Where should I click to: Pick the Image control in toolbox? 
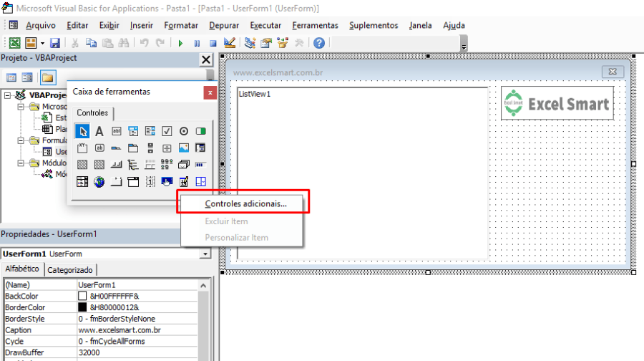[184, 148]
